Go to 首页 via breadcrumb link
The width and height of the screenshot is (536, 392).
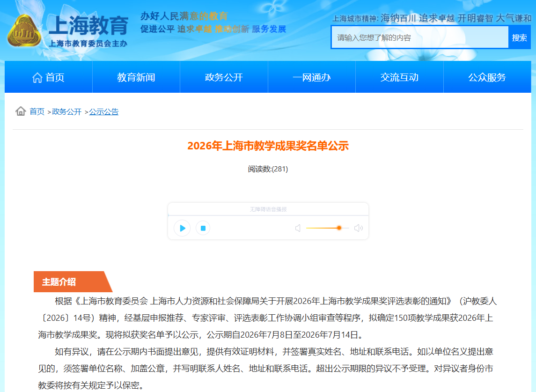[37, 111]
